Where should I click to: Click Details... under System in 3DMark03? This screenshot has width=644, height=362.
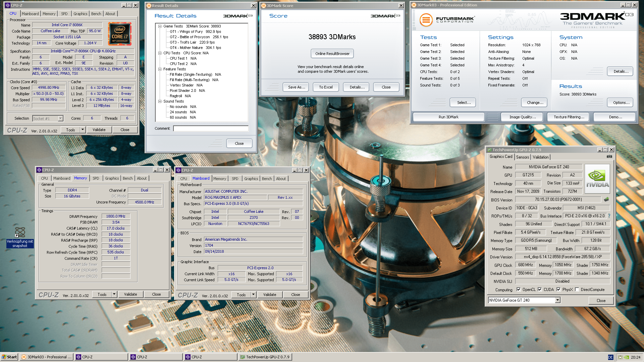621,71
